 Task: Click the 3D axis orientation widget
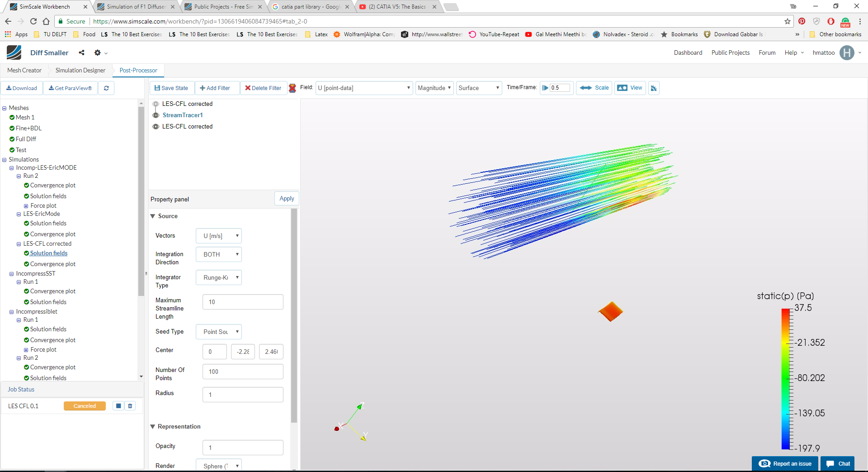[352, 422]
